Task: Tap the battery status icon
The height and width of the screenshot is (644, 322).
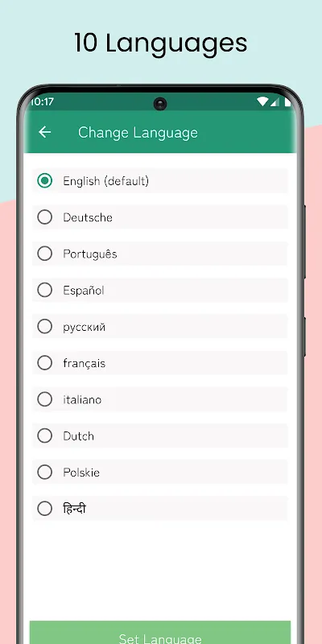Action: pyautogui.click(x=287, y=102)
